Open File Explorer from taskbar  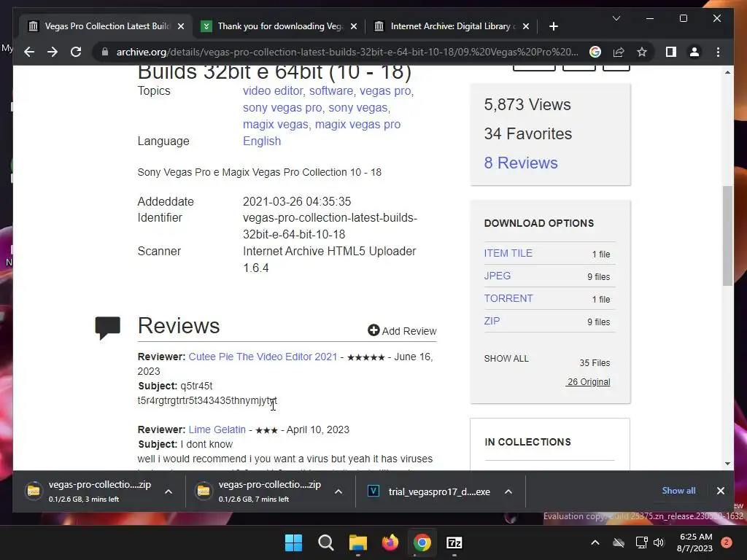click(x=357, y=542)
